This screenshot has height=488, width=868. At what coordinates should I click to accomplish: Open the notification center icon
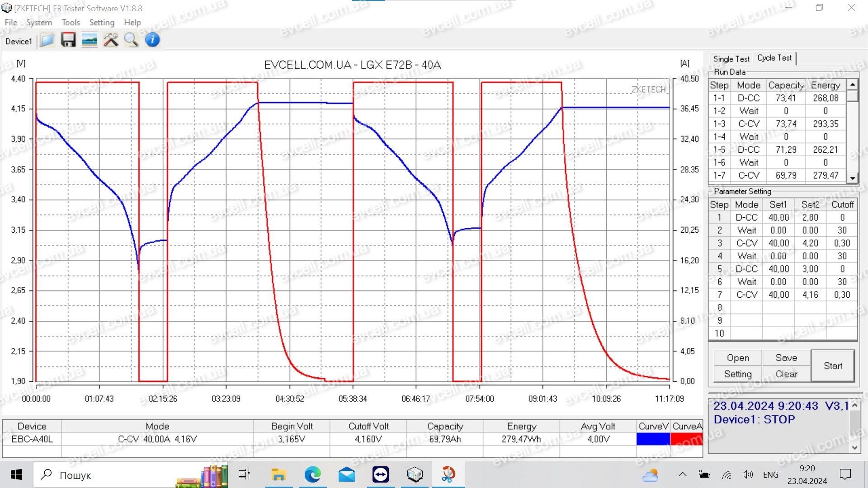pyautogui.click(x=845, y=474)
